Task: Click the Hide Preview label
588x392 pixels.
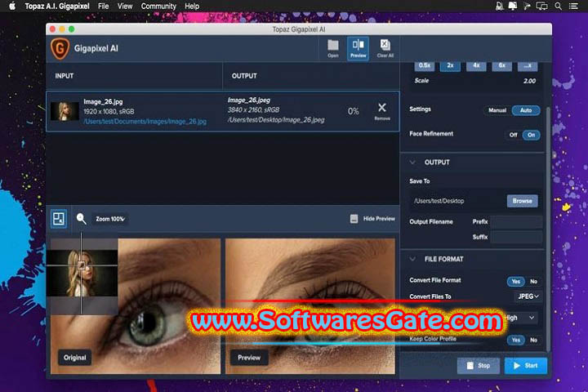Action: coord(379,219)
